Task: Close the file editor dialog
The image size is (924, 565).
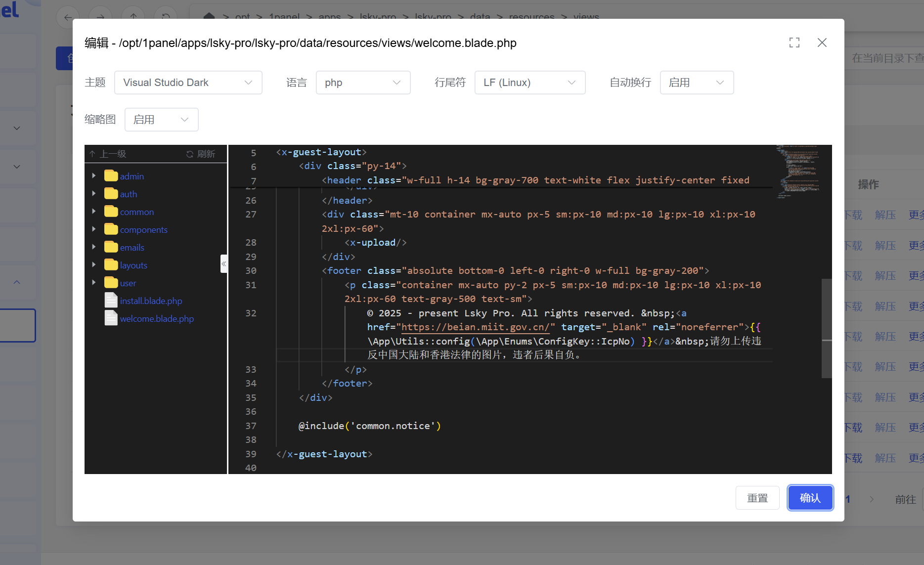Action: tap(822, 43)
